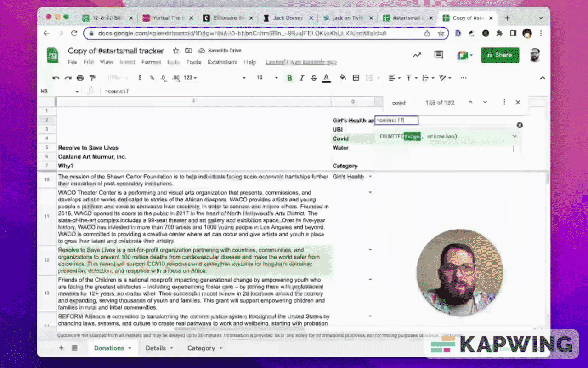The image size is (588, 368).
Task: Dismiss the formula suggestion popup
Action: click(520, 125)
